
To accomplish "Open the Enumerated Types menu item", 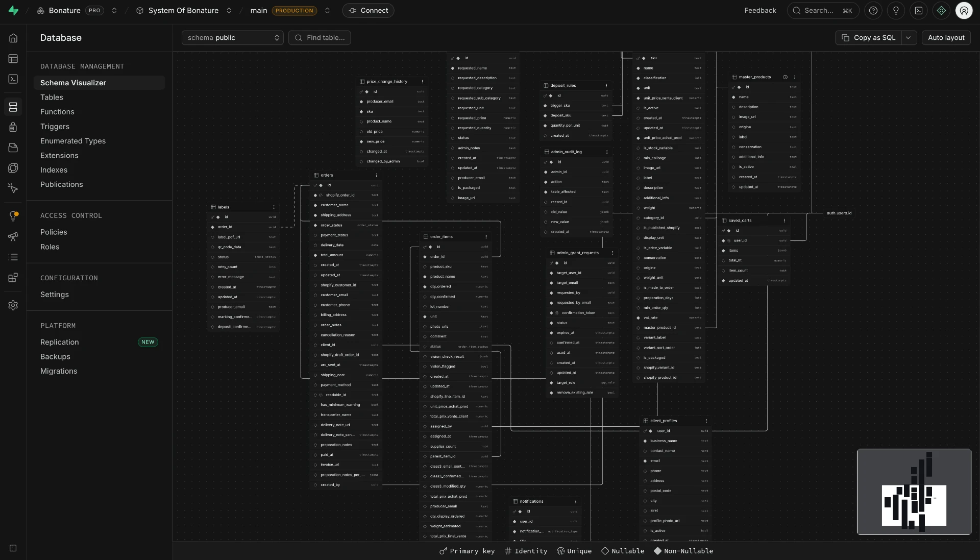I will click(x=73, y=141).
